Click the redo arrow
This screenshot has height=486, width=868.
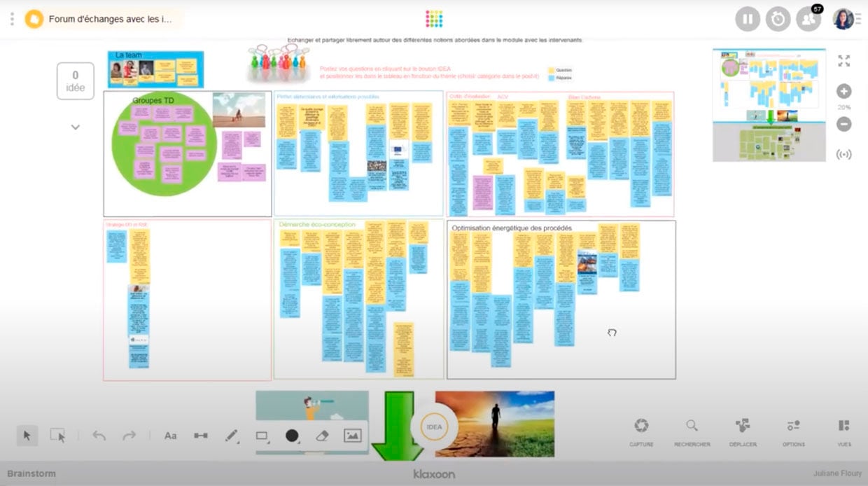[x=129, y=436]
